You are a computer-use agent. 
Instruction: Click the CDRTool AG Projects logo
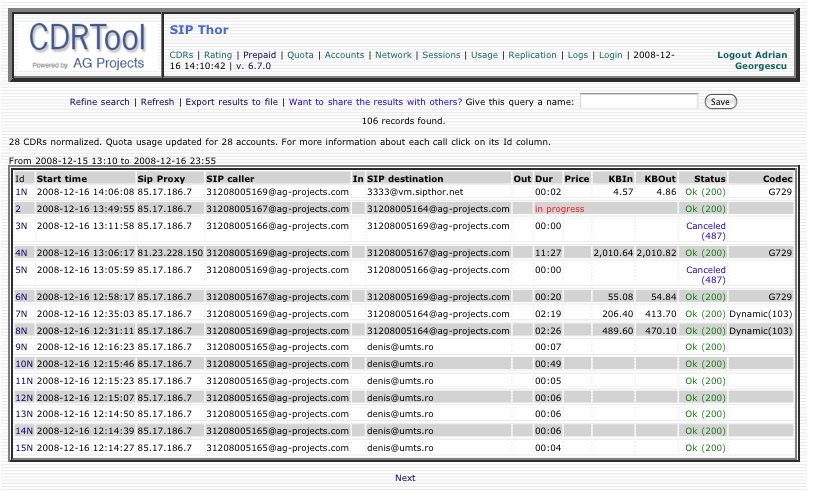pyautogui.click(x=87, y=46)
